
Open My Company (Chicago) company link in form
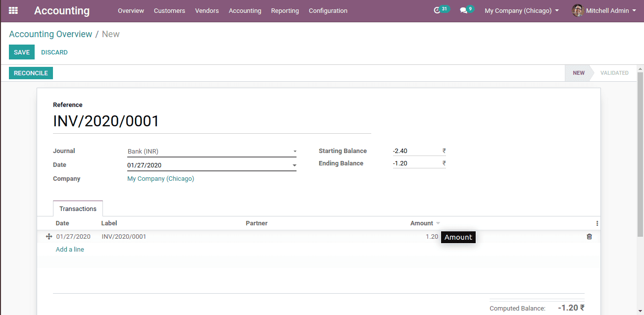[161, 179]
